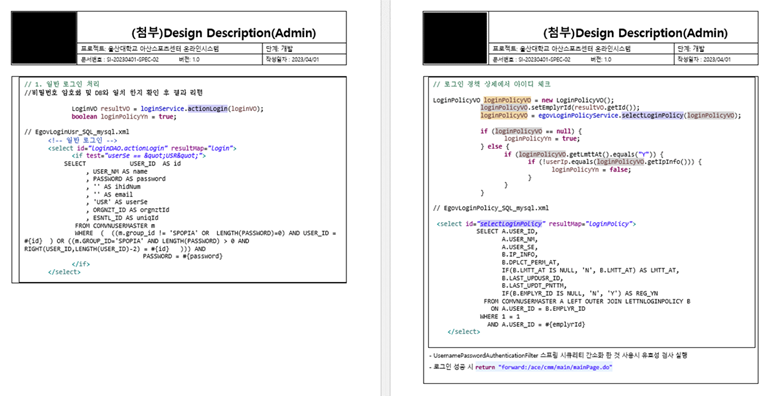Click the "} else {" line

click(495, 146)
